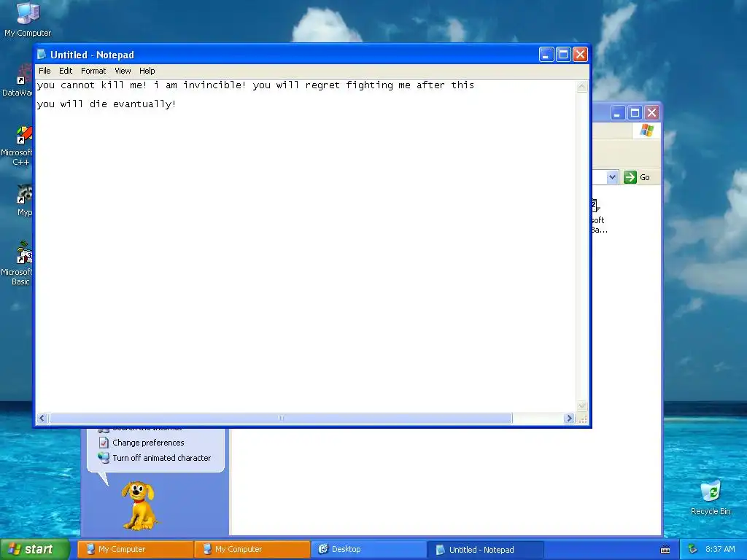
Task: Open the Help menu in Notepad
Action: pos(147,71)
